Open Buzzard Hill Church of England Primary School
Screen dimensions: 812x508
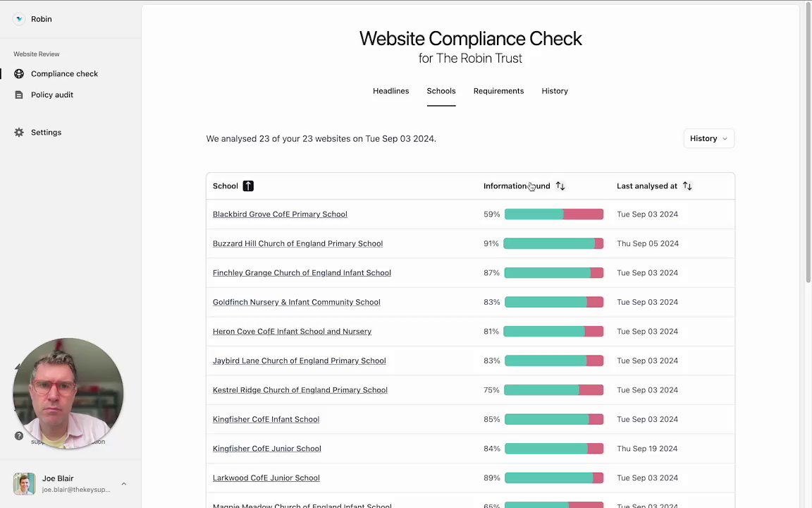297,243
